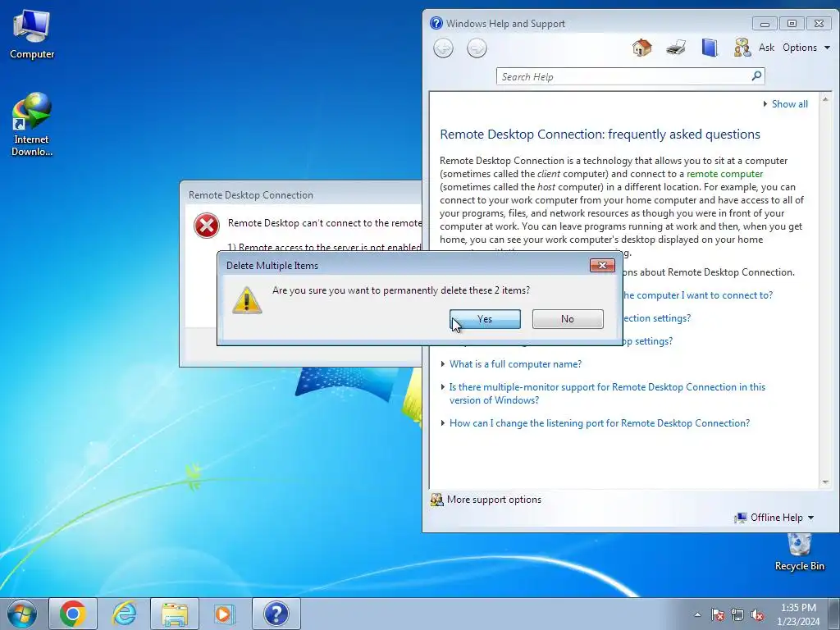Close the Delete Multiple Items dialog
840x630 pixels.
pyautogui.click(x=602, y=265)
